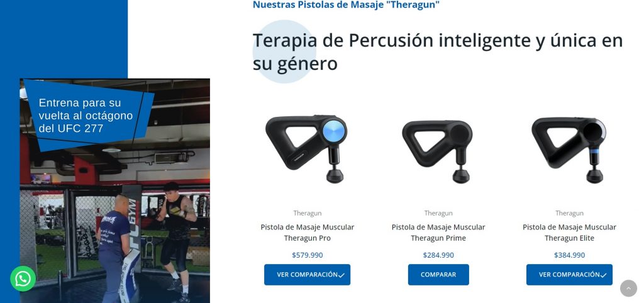This screenshot has width=644, height=303.
Task: Open the Theragun Prime product image
Action: tap(438, 151)
